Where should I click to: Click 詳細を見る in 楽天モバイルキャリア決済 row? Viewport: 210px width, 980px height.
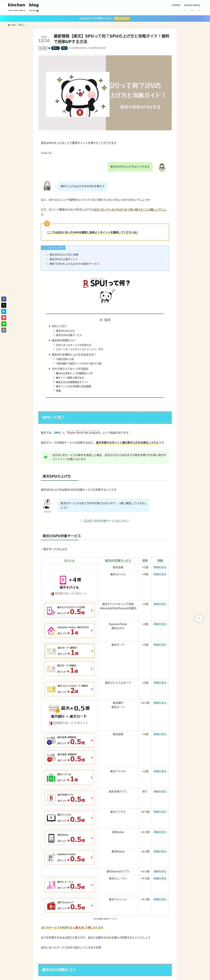click(x=160, y=604)
